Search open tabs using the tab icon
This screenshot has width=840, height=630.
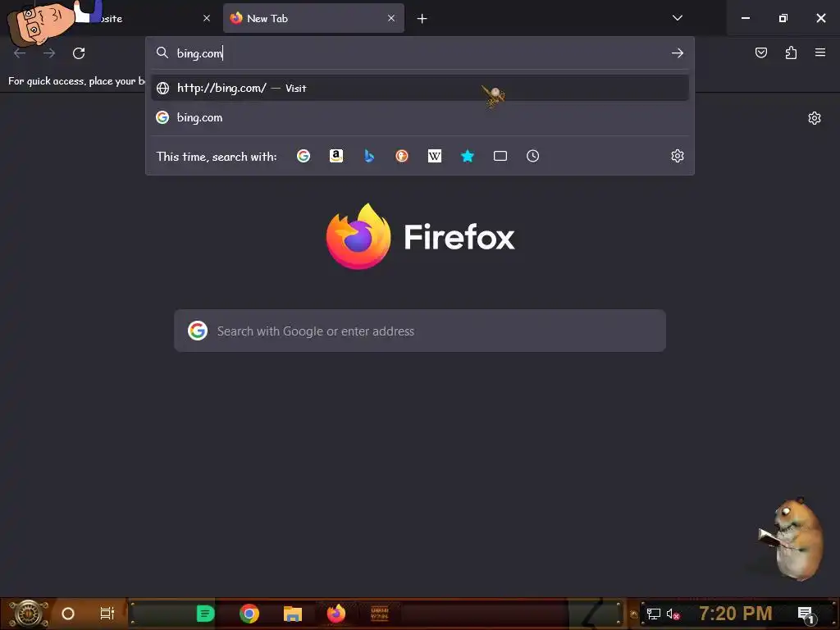(500, 156)
